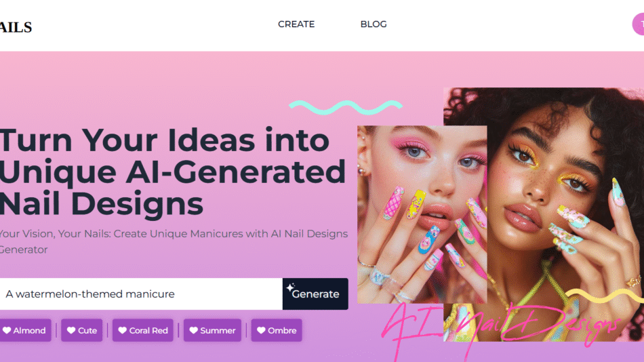Image resolution: width=644 pixels, height=362 pixels.
Task: Click the heart icon on Almond tag
Action: click(7, 330)
